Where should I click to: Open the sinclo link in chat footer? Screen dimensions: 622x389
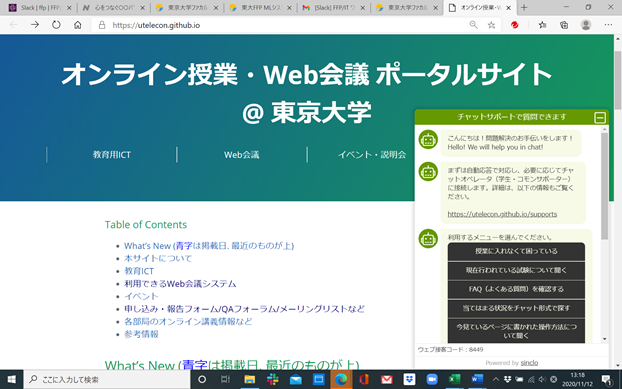click(x=529, y=363)
